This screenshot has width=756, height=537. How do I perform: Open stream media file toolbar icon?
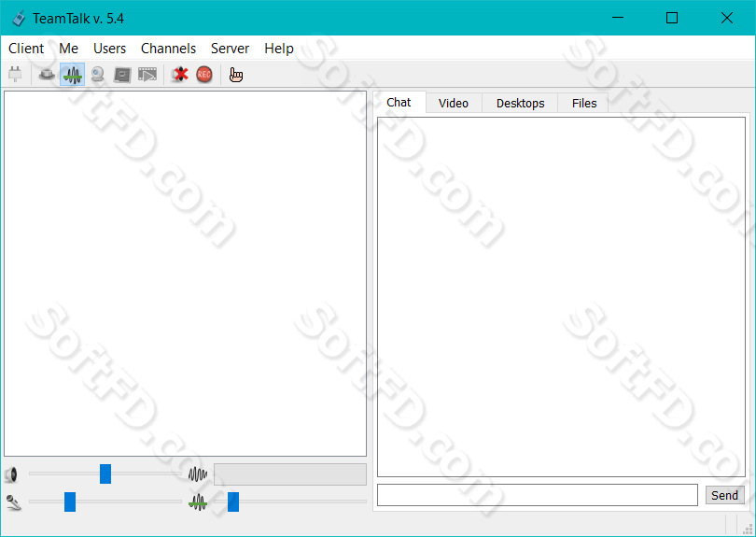pyautogui.click(x=147, y=75)
